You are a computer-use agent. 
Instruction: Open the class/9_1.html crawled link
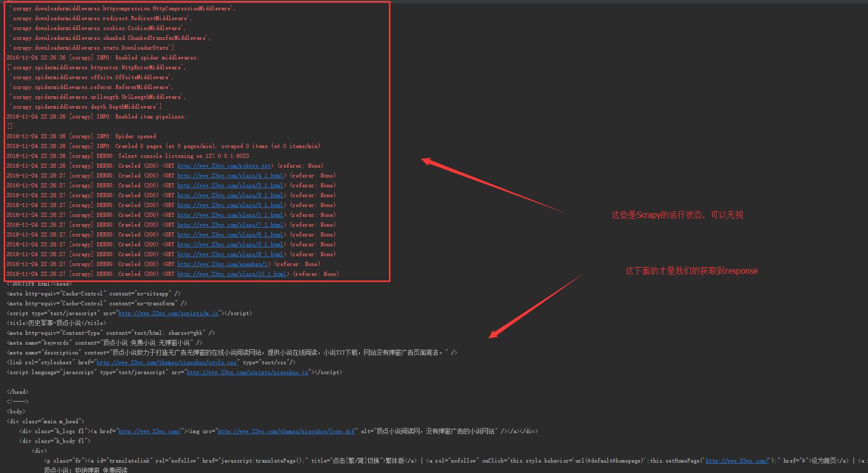[x=230, y=254]
